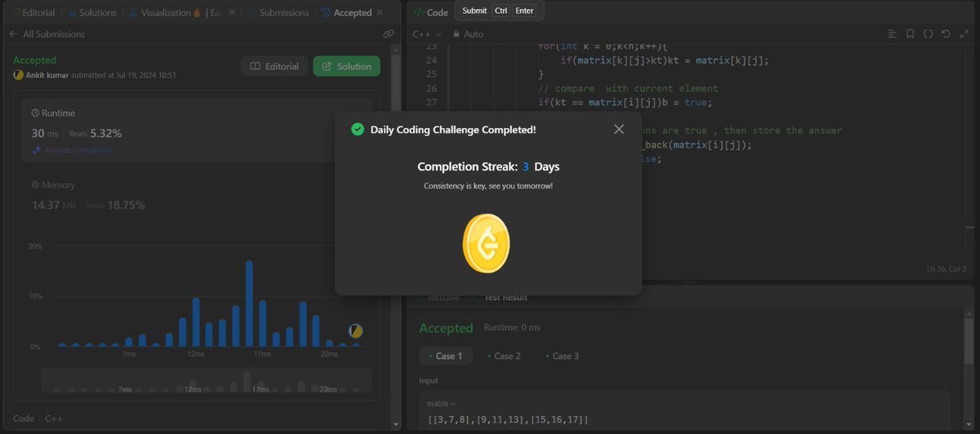Image resolution: width=980 pixels, height=434 pixels.
Task: Click the format code icon
Action: pos(893,34)
